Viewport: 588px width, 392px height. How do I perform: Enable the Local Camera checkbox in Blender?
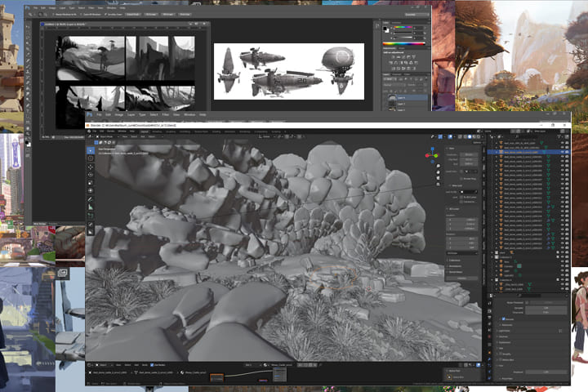(462, 171)
